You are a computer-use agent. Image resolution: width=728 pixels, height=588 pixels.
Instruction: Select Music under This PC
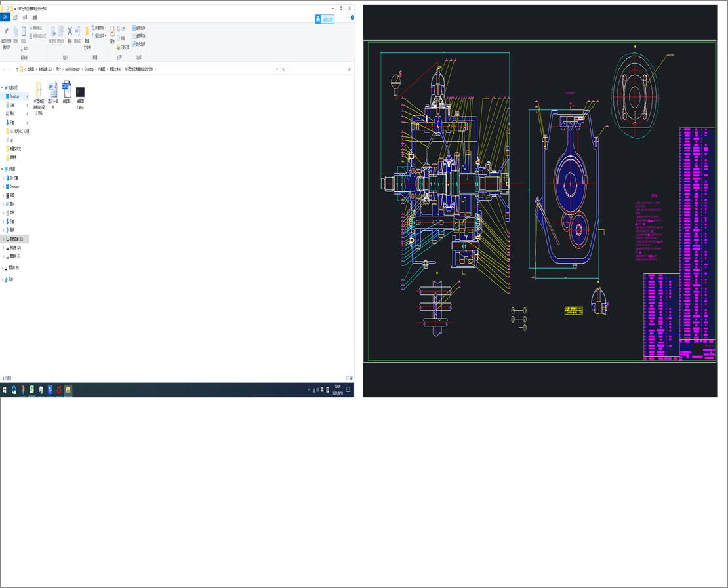click(10, 230)
